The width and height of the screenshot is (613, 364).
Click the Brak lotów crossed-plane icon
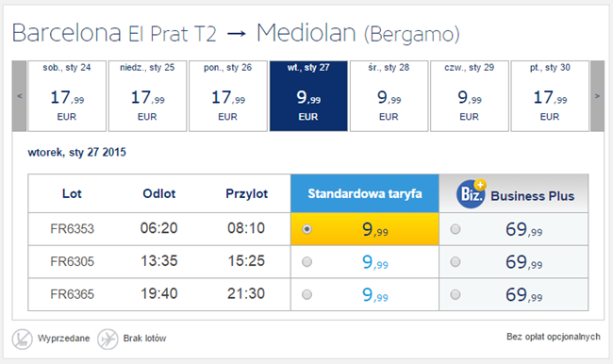click(108, 339)
